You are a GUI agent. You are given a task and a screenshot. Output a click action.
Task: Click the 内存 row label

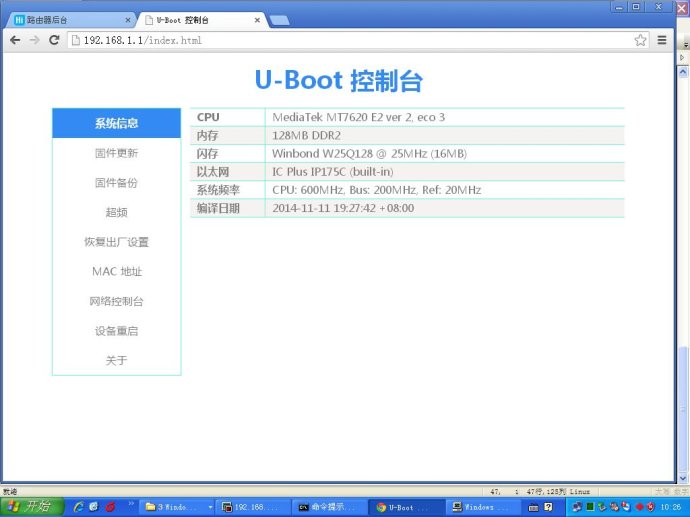207,136
